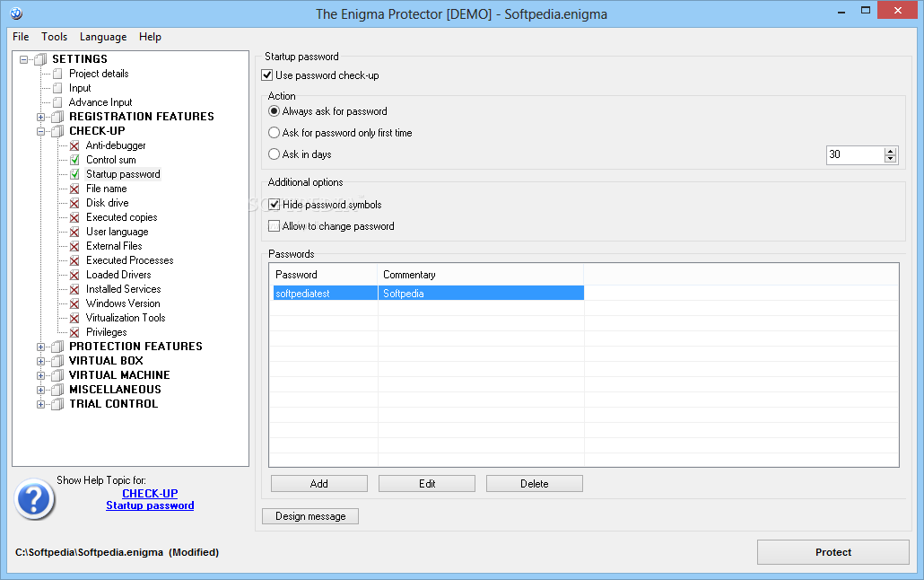Click the SETTINGS folder stack icon
This screenshot has height=580, width=924.
point(40,59)
